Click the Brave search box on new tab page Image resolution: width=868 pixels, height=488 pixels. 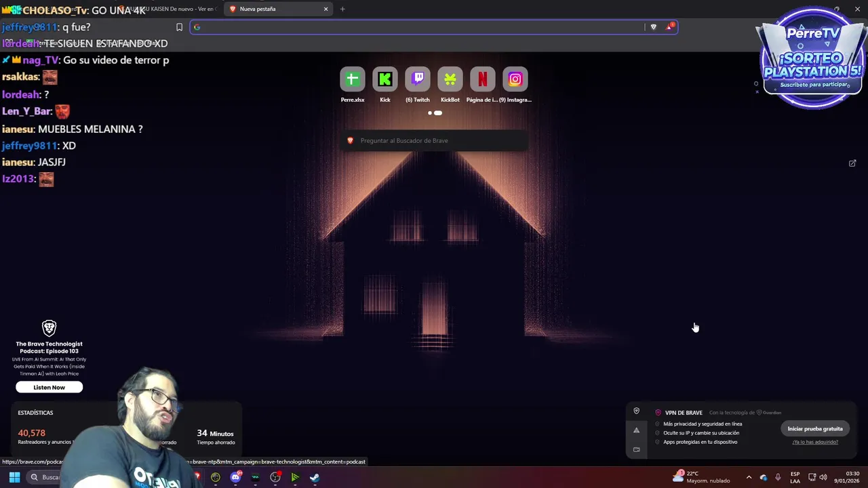click(434, 140)
